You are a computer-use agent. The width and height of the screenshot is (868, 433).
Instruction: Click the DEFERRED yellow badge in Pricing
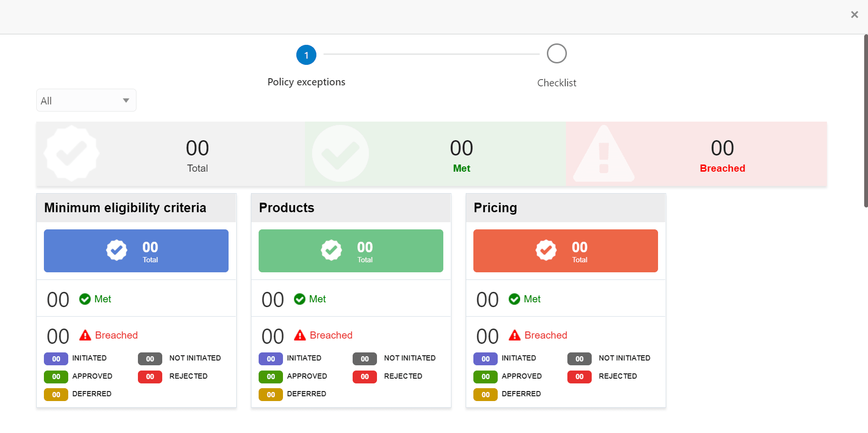[x=485, y=394]
